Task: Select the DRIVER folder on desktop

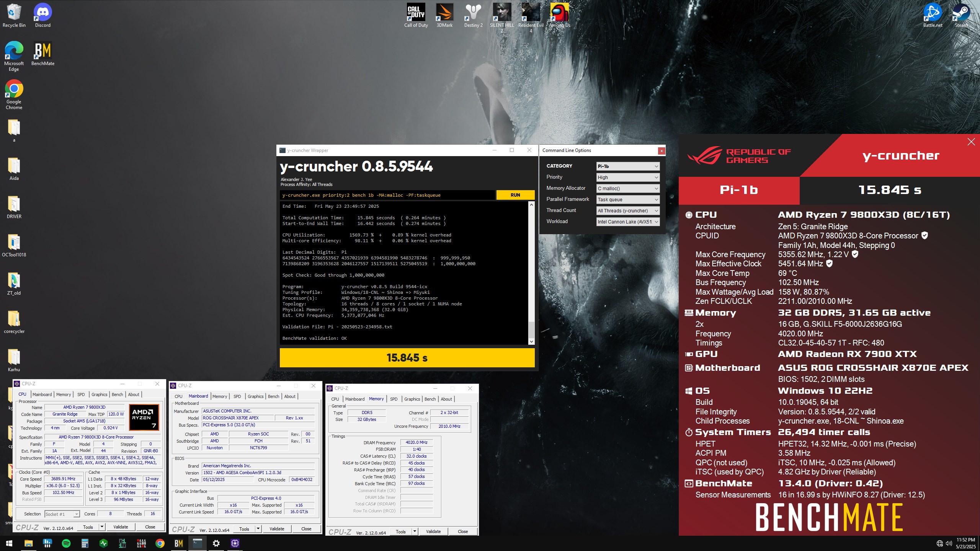Action: (x=14, y=207)
